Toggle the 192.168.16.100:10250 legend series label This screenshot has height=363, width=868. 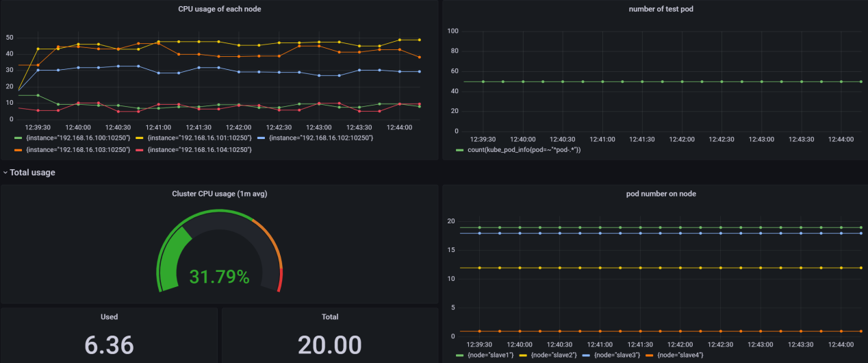tap(74, 138)
